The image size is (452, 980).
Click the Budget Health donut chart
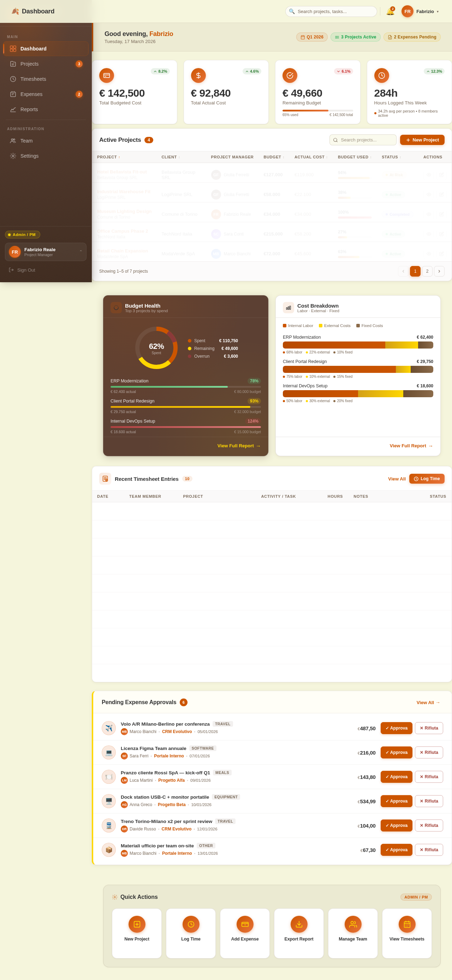[x=156, y=348]
